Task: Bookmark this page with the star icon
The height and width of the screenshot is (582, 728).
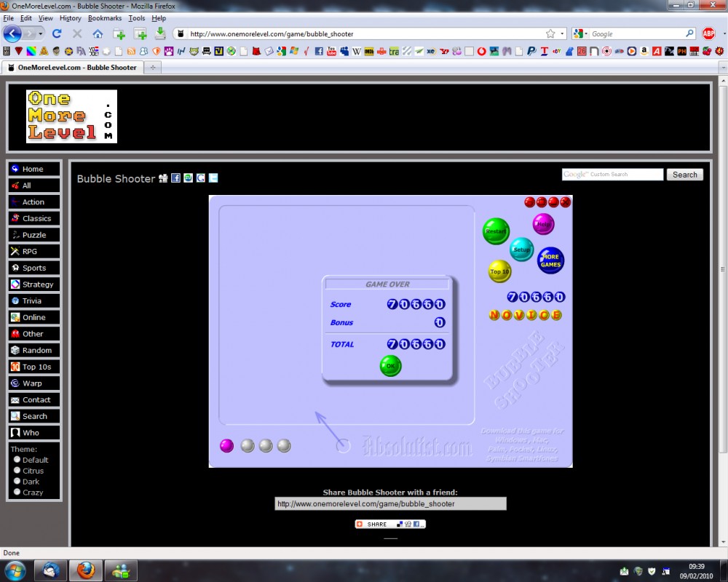Action: click(550, 33)
